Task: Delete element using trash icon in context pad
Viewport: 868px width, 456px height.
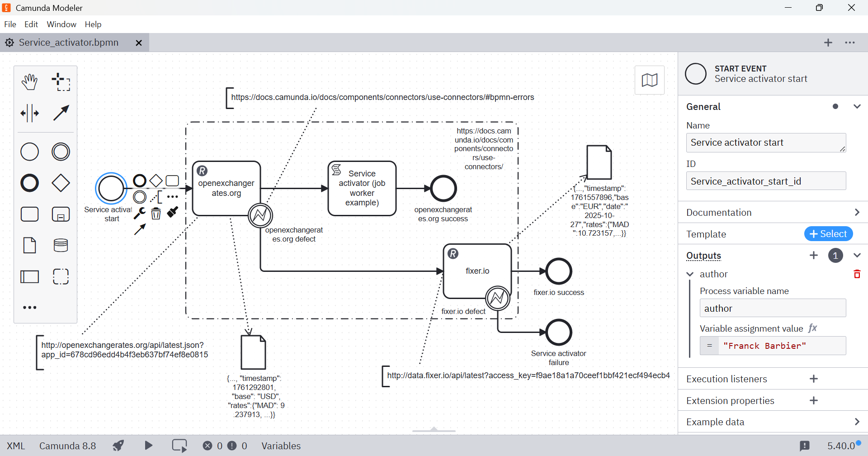Action: (x=156, y=213)
